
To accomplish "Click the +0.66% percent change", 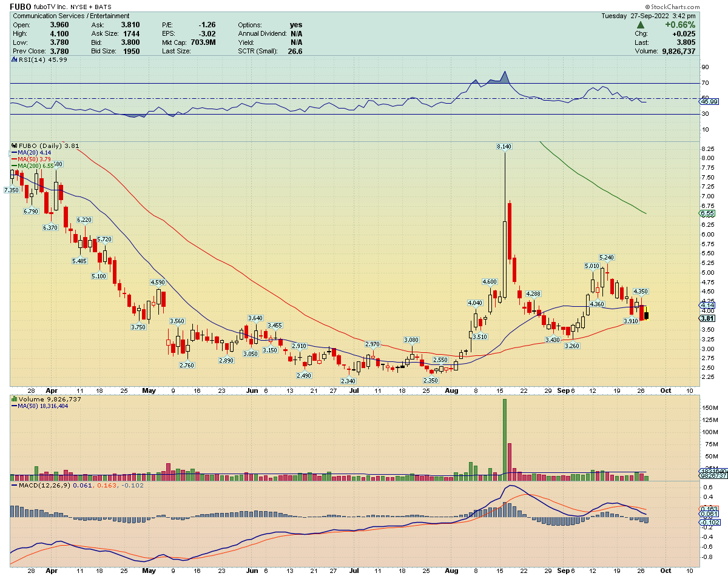I will pos(681,25).
